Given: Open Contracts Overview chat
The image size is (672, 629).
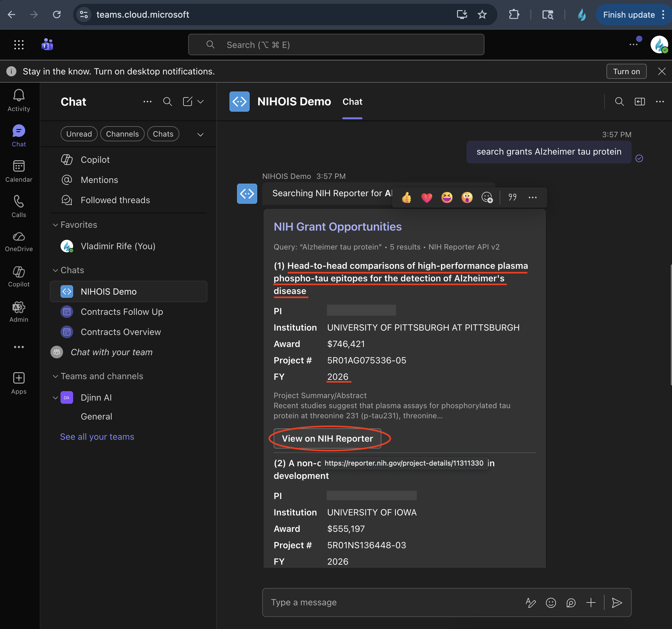Looking at the screenshot, I should pyautogui.click(x=129, y=332).
